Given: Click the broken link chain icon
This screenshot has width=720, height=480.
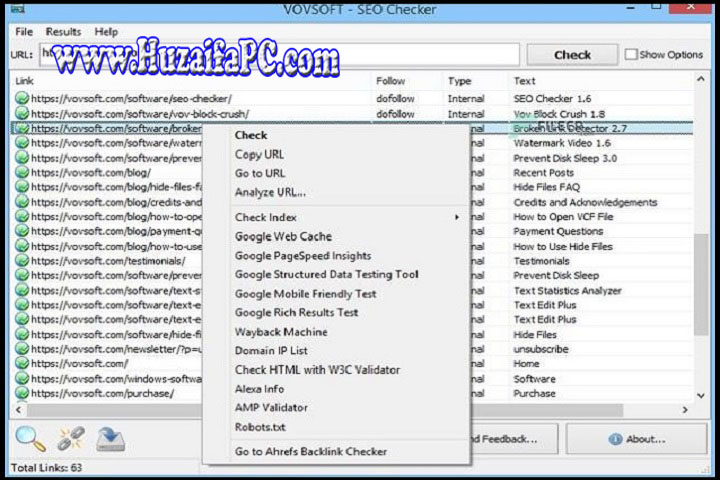Looking at the screenshot, I should 70,437.
